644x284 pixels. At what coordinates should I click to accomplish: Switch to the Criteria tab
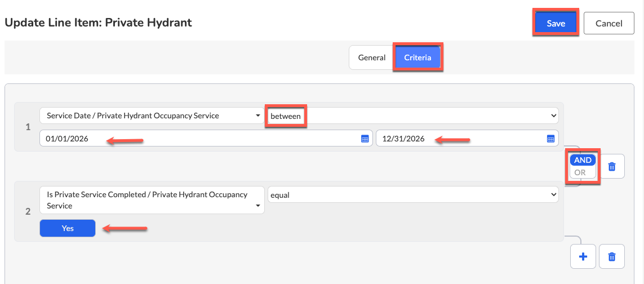(x=418, y=57)
